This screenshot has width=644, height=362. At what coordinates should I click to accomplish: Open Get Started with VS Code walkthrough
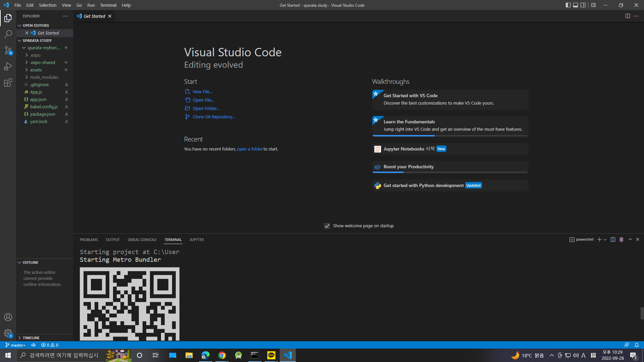pyautogui.click(x=450, y=100)
